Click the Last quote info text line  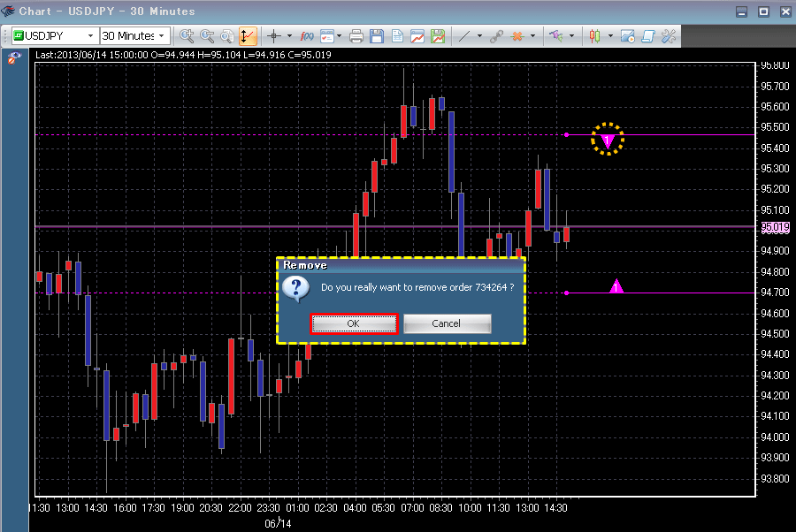coord(183,55)
